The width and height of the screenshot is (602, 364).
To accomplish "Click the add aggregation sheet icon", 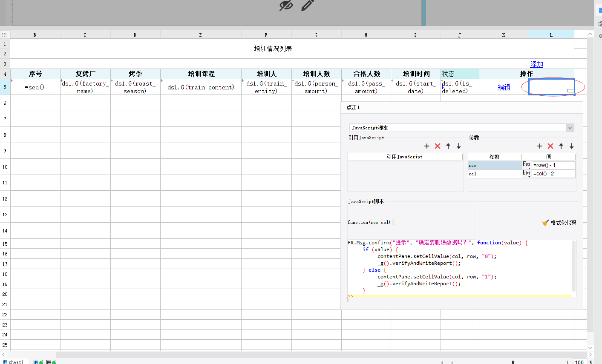I will [x=51, y=362].
